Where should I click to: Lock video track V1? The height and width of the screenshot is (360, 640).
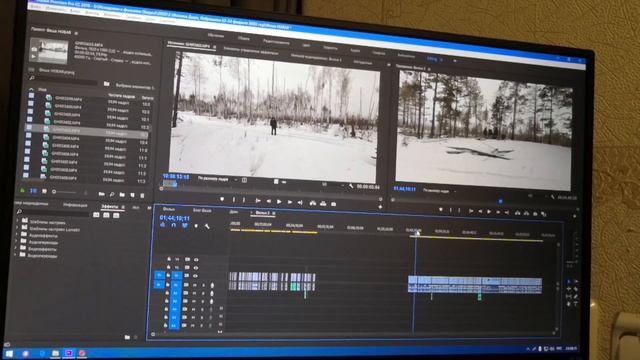point(168,276)
